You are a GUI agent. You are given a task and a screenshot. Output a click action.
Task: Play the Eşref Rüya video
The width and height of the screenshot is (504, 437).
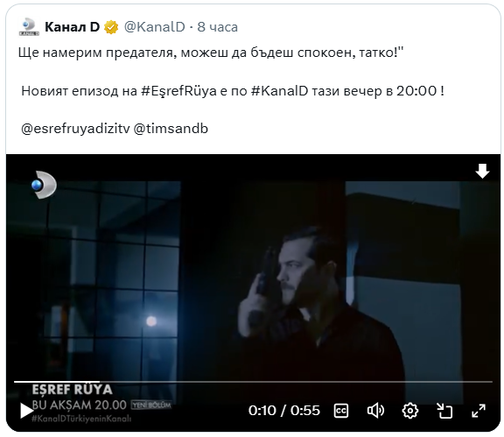point(26,411)
